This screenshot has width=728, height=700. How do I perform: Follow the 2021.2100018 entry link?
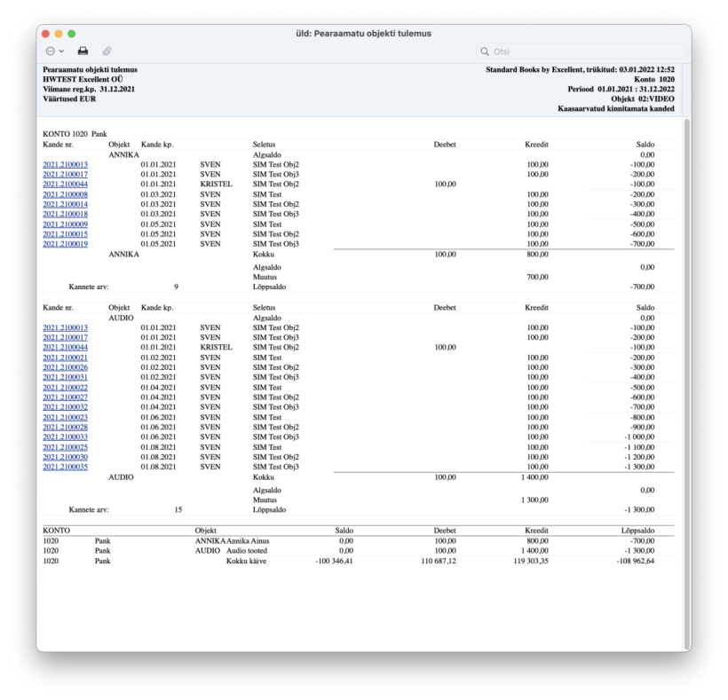(x=65, y=214)
